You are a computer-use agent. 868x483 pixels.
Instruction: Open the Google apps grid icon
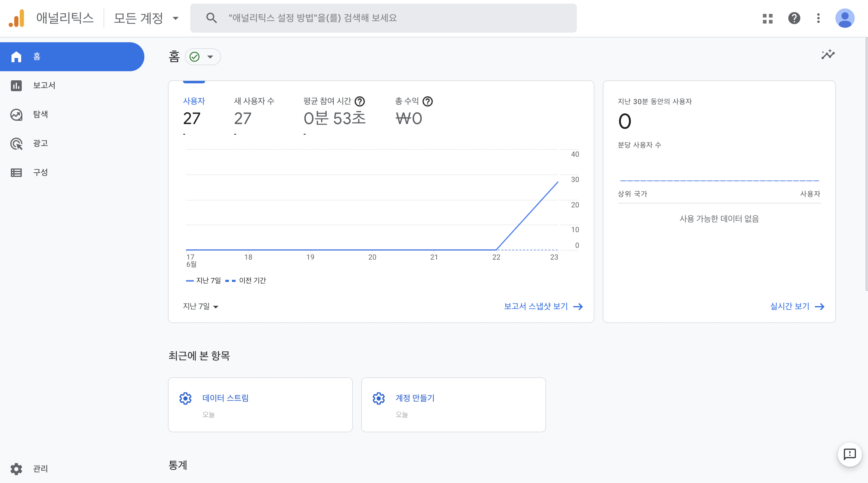tap(767, 18)
